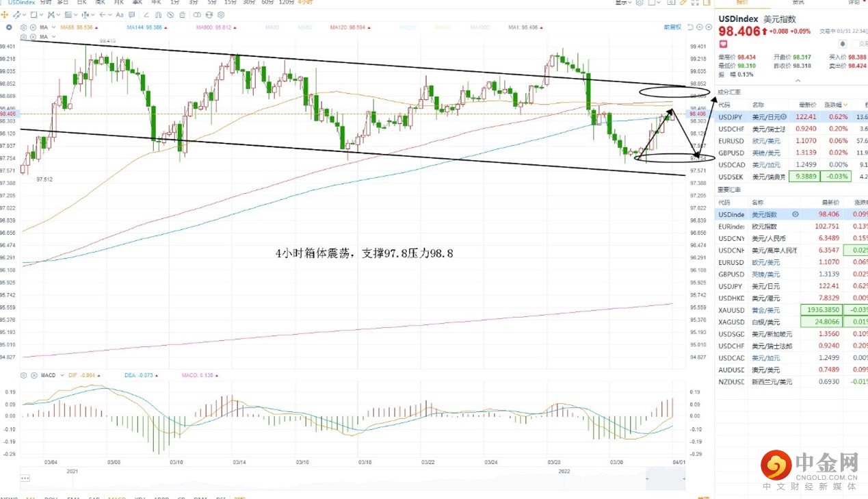
Task: Select KDJ indicator at bottom
Action: click(x=140, y=497)
